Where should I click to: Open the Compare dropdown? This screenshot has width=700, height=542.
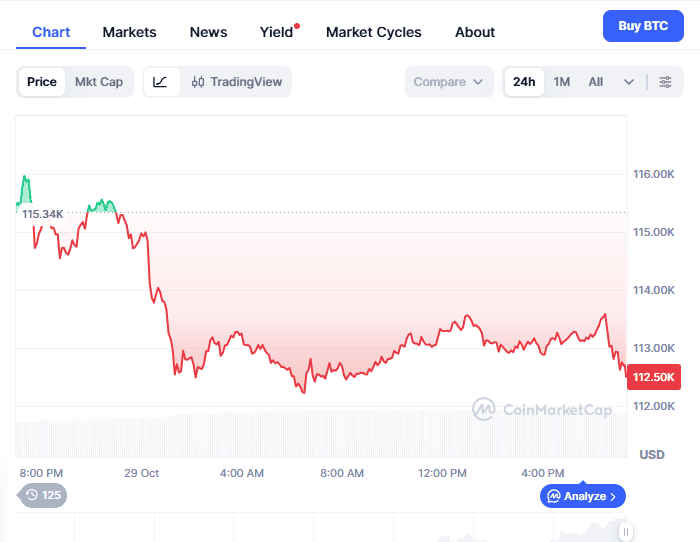point(449,82)
